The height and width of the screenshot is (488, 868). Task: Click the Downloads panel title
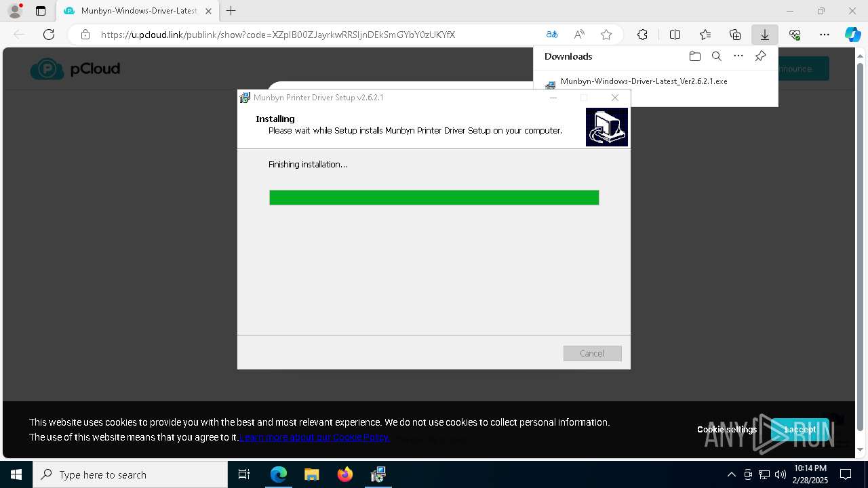click(x=568, y=56)
